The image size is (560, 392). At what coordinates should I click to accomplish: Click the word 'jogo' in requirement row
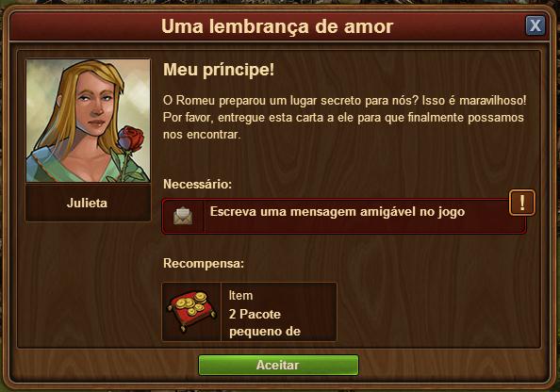click(x=452, y=212)
